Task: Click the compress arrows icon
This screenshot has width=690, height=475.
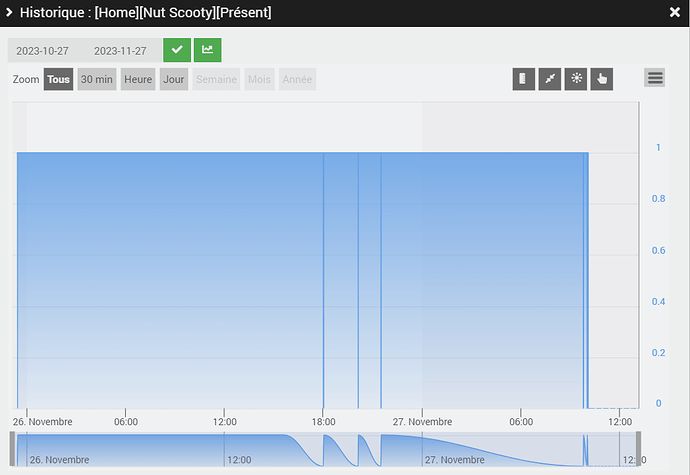Action: click(x=550, y=79)
